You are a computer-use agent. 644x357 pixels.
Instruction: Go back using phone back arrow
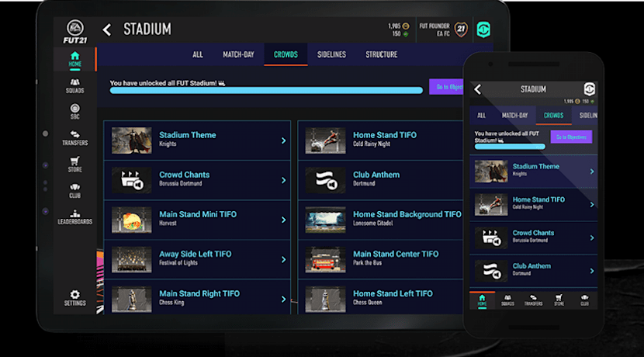click(x=477, y=89)
